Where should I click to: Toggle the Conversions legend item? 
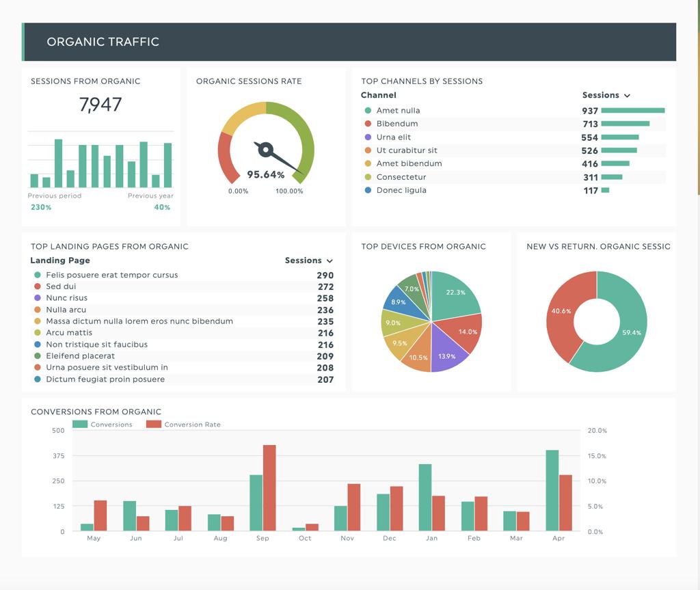[x=103, y=425]
